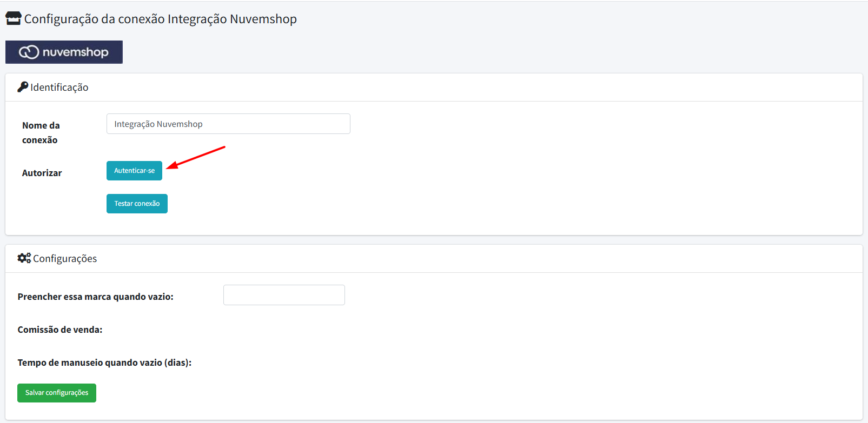Screen dimensions: 868x423
Task: Click the page title Configuração da conexão
Action: coord(161,19)
